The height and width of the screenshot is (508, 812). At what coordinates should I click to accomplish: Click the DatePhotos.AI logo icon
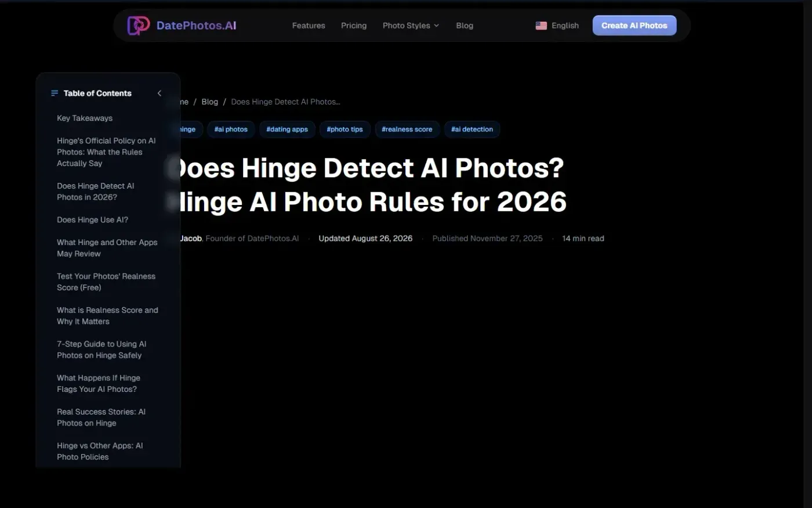(x=139, y=26)
